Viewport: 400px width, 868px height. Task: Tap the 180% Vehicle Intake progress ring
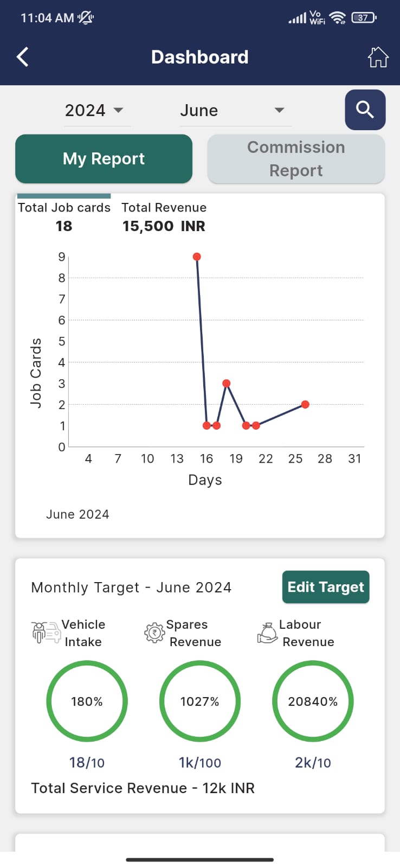(x=87, y=701)
